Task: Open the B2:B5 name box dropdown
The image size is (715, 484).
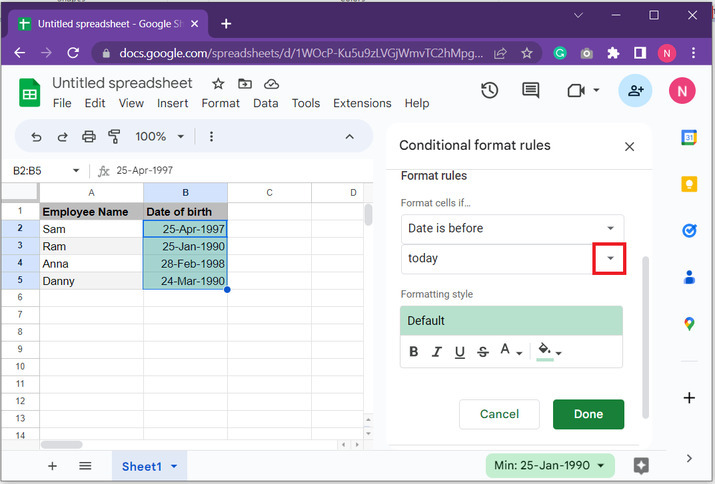Action: coord(76,171)
